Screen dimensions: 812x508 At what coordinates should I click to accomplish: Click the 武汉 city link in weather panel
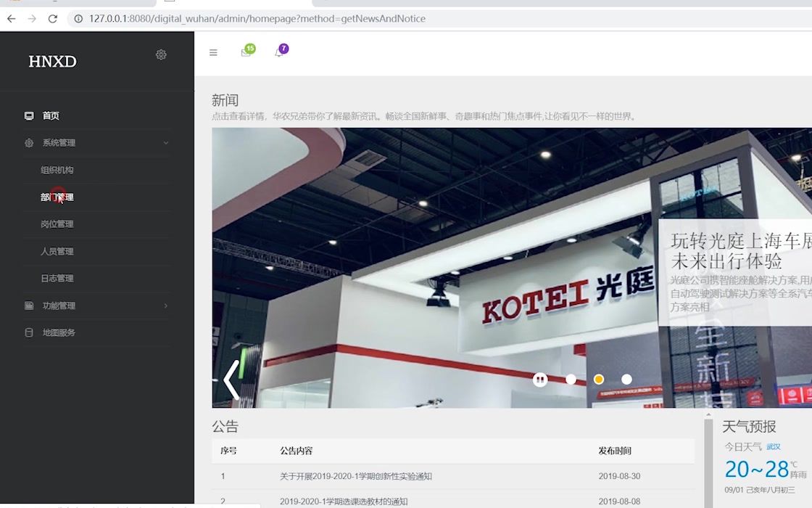774,447
